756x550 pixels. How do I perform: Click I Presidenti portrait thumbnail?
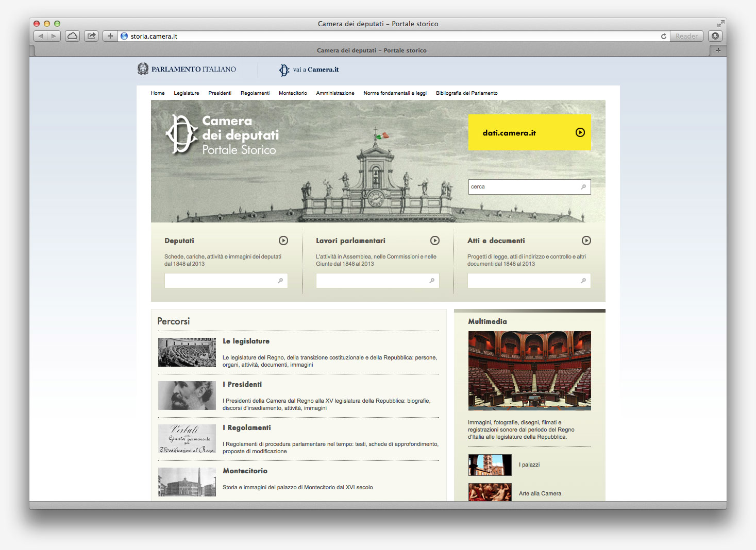[x=187, y=396]
